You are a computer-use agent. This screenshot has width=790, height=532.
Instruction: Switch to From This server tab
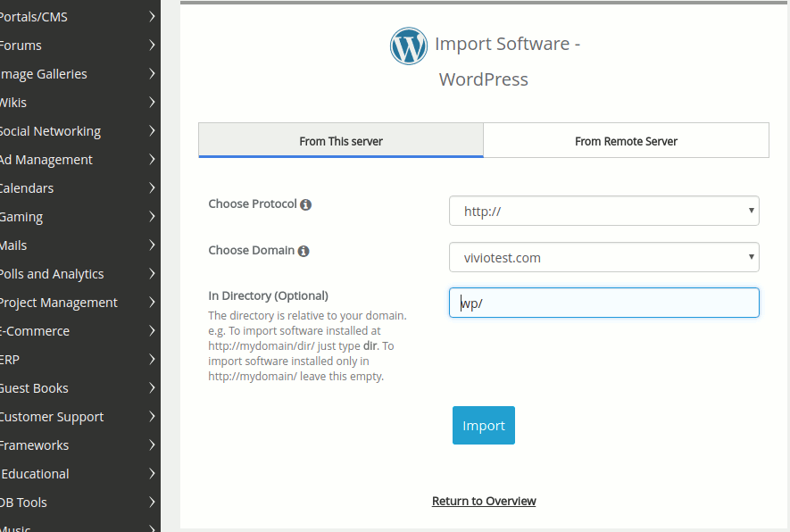pos(341,140)
